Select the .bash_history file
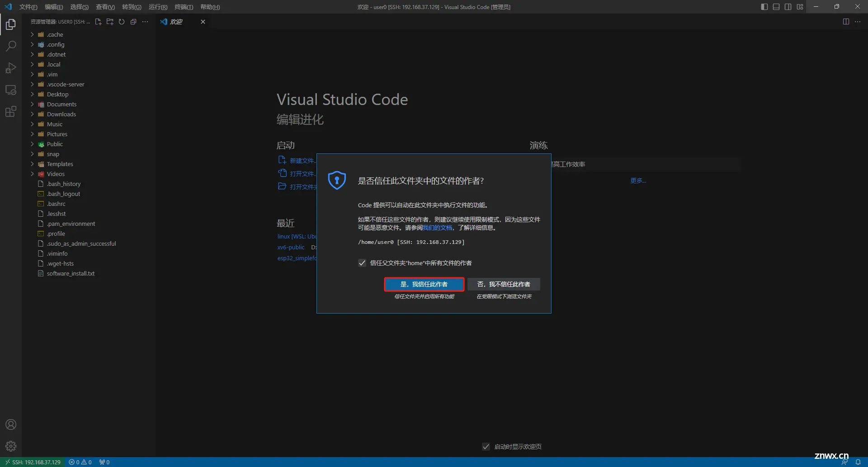868x467 pixels. click(89, 184)
